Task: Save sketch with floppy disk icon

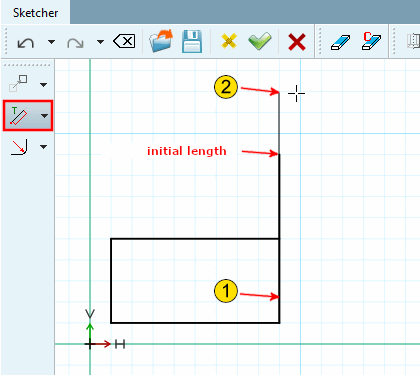Action: point(192,41)
